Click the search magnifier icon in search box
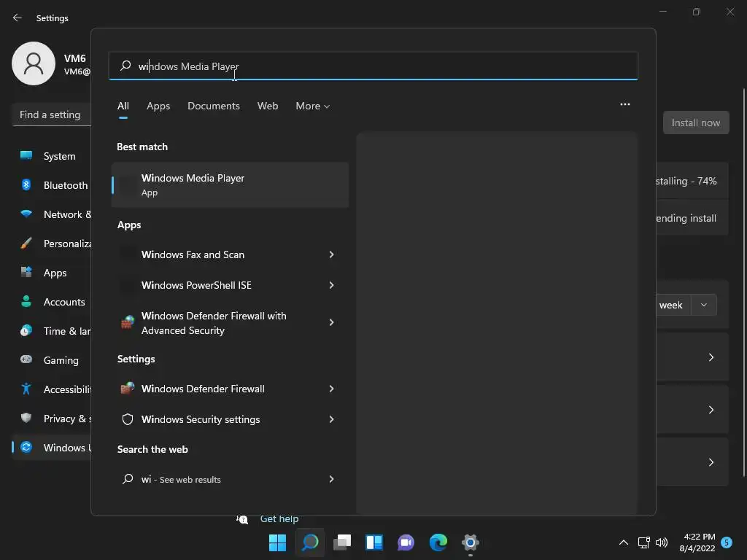747x560 pixels. click(x=125, y=66)
